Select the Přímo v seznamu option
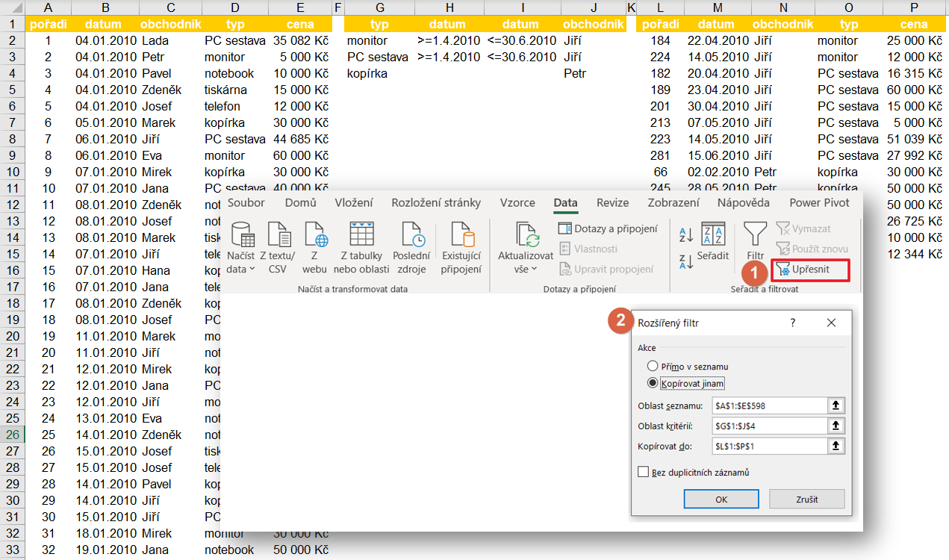949x560 pixels. pos(653,367)
